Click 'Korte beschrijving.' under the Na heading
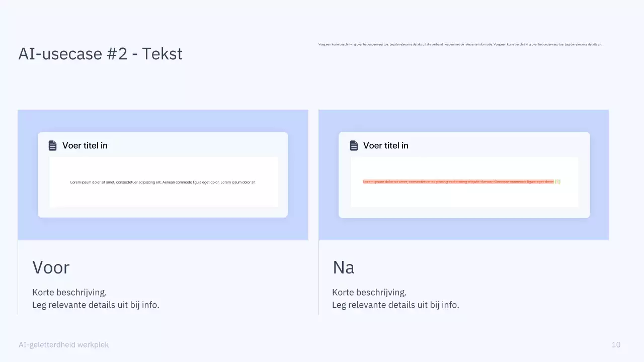Viewport: 644px width, 362px height. tap(369, 292)
